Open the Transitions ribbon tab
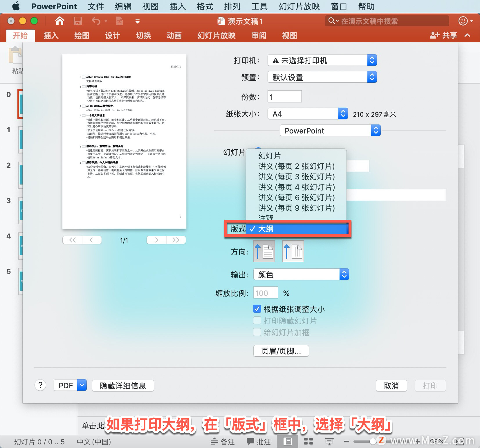The height and width of the screenshot is (448, 480). [143, 36]
